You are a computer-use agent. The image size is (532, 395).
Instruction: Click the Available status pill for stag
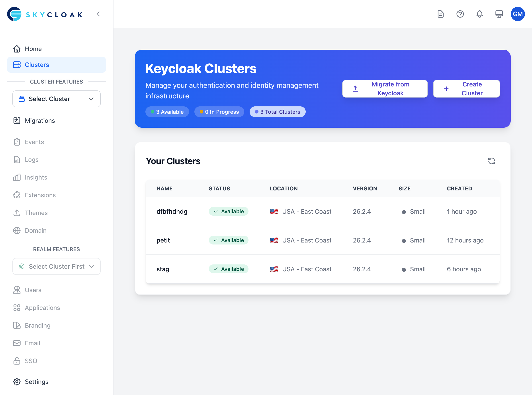(x=228, y=269)
